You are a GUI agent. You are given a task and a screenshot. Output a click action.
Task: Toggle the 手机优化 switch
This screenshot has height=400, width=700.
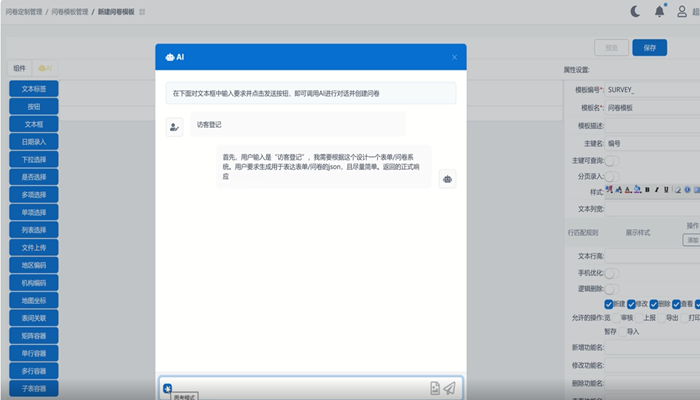612,273
